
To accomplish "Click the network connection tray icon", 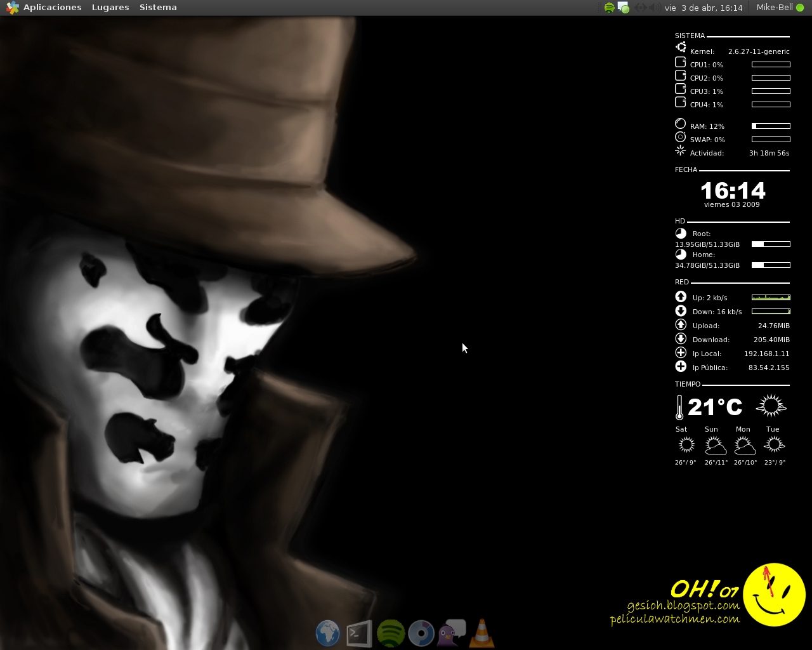I will (640, 8).
